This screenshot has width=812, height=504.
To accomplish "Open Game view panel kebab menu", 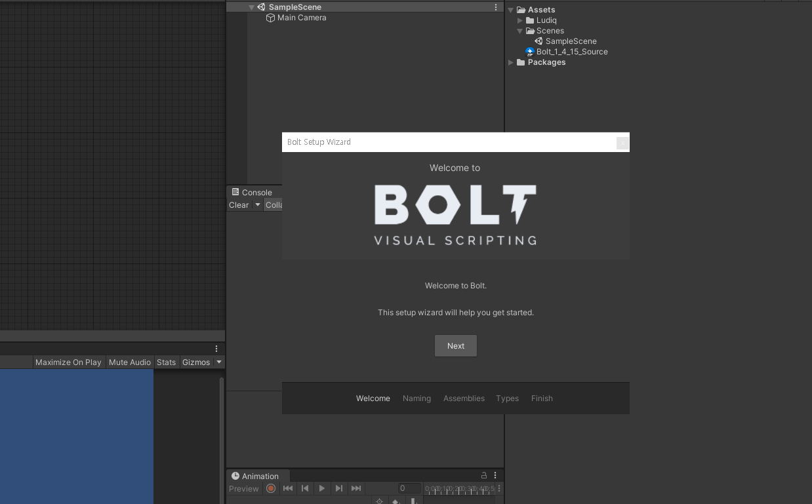I will [x=216, y=349].
